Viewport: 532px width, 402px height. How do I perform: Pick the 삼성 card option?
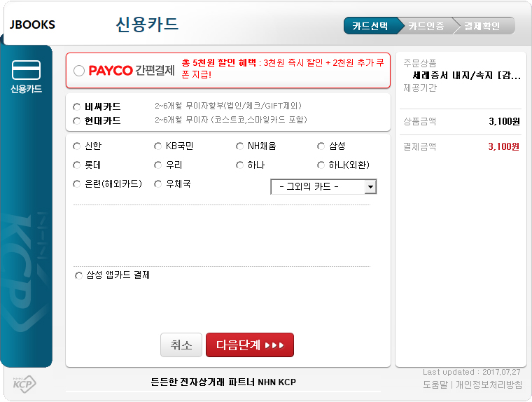pyautogui.click(x=321, y=146)
